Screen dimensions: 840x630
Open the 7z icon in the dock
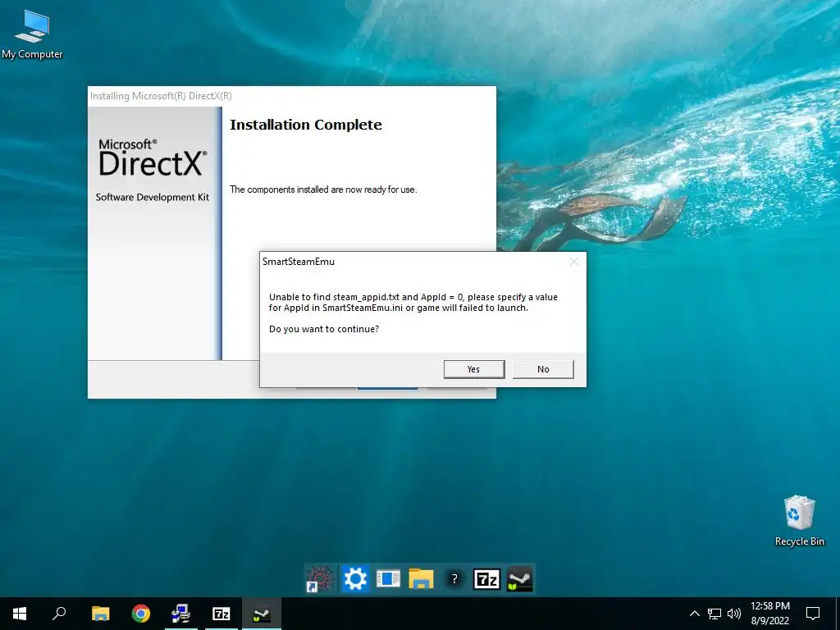point(487,579)
